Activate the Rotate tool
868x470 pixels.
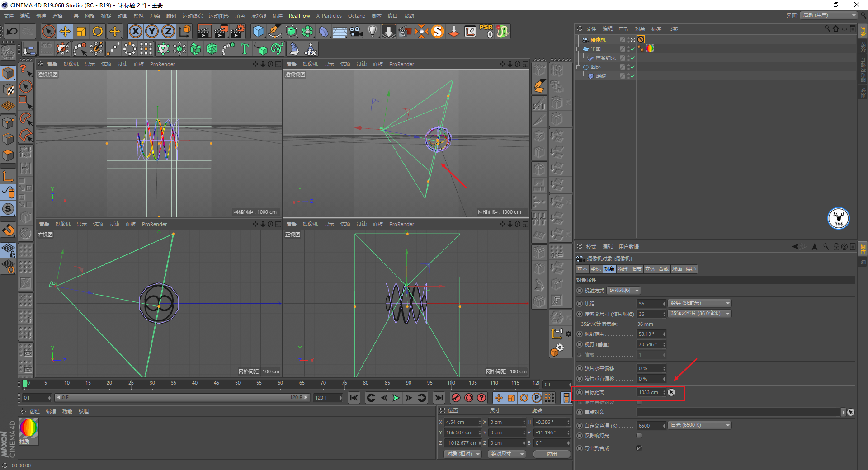pos(98,32)
